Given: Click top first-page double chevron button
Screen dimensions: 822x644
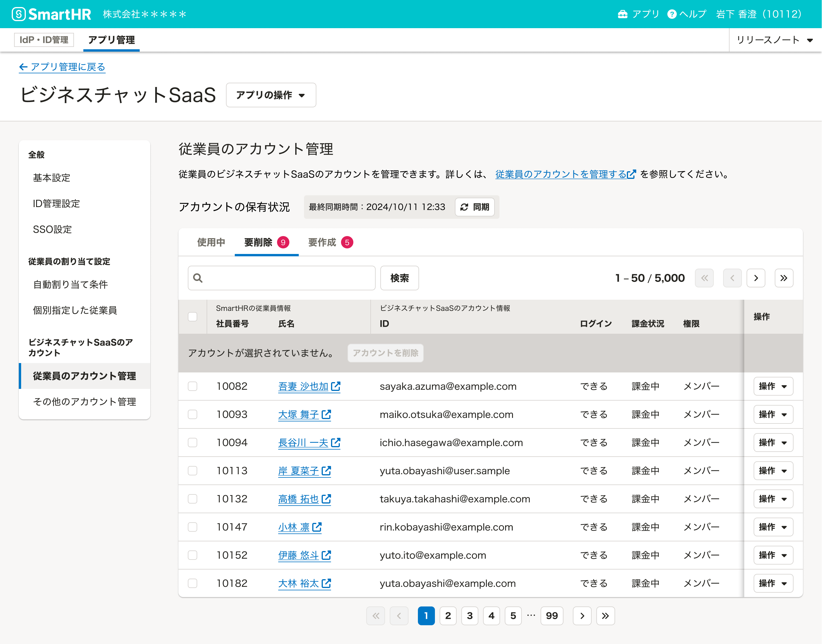Looking at the screenshot, I should 704,278.
